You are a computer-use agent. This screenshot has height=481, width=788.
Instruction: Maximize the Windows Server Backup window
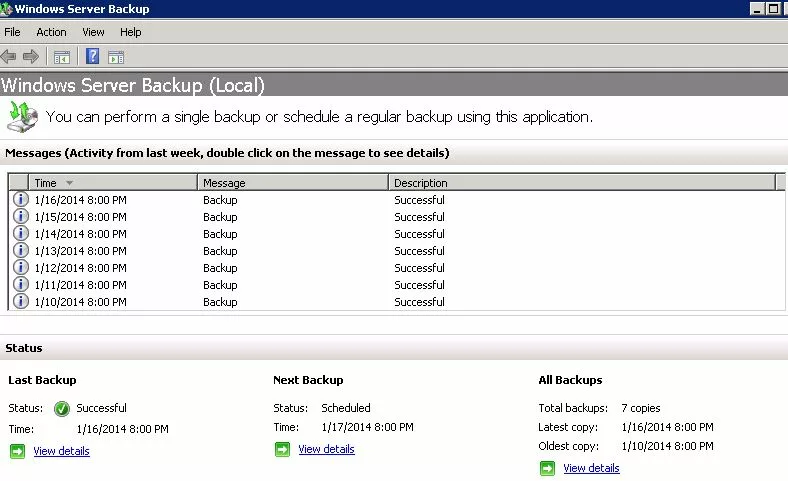click(773, 9)
